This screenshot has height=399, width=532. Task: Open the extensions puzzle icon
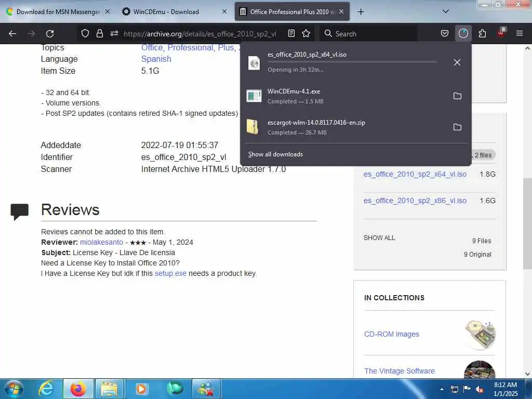tap(482, 33)
